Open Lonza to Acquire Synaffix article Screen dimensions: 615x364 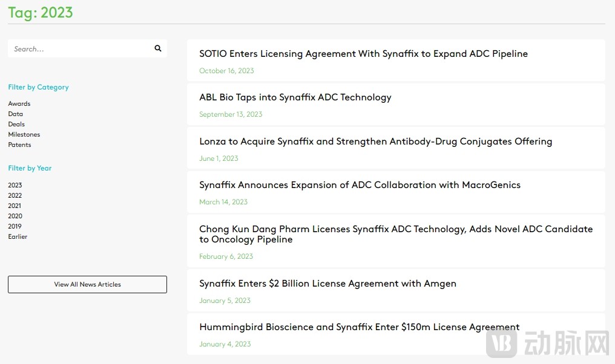point(375,141)
